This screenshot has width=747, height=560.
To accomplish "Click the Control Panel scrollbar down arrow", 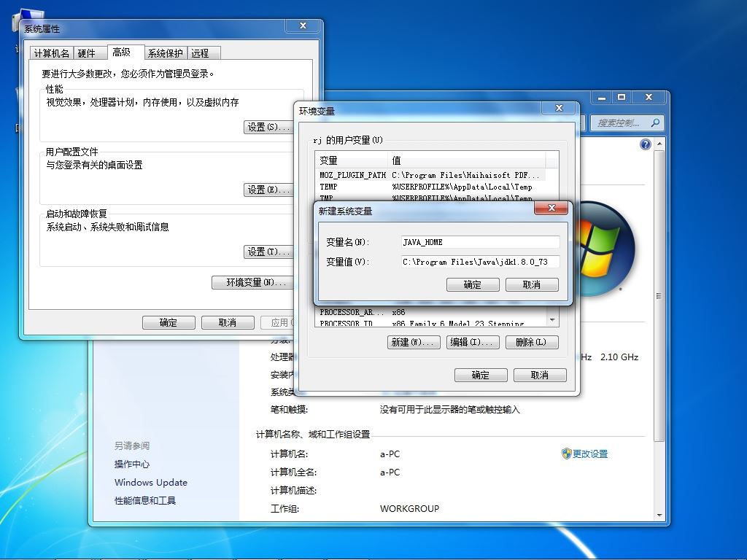I will [x=659, y=516].
